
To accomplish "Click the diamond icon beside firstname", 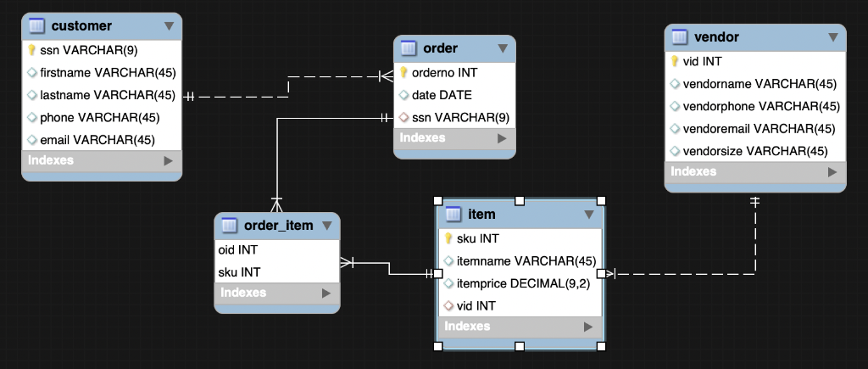I will (x=31, y=73).
